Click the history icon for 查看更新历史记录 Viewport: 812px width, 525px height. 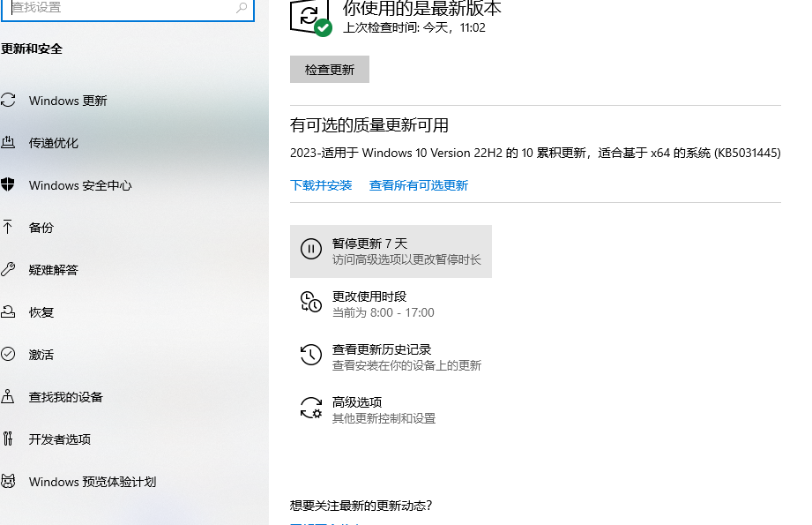[311, 355]
